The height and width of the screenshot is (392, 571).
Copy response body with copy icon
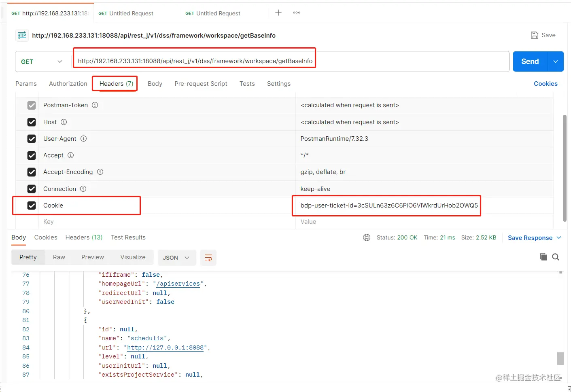click(x=543, y=257)
